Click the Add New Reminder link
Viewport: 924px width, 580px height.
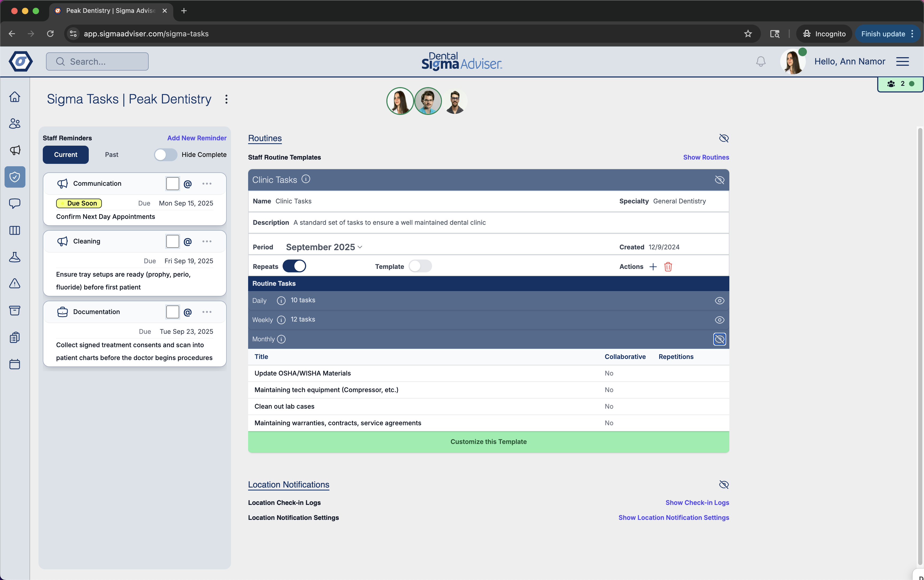pos(197,138)
